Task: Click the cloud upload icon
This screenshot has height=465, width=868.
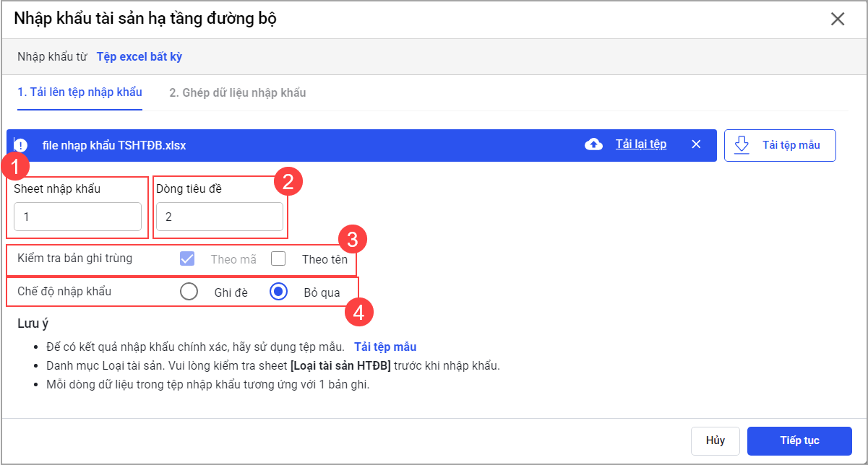Action: click(593, 144)
